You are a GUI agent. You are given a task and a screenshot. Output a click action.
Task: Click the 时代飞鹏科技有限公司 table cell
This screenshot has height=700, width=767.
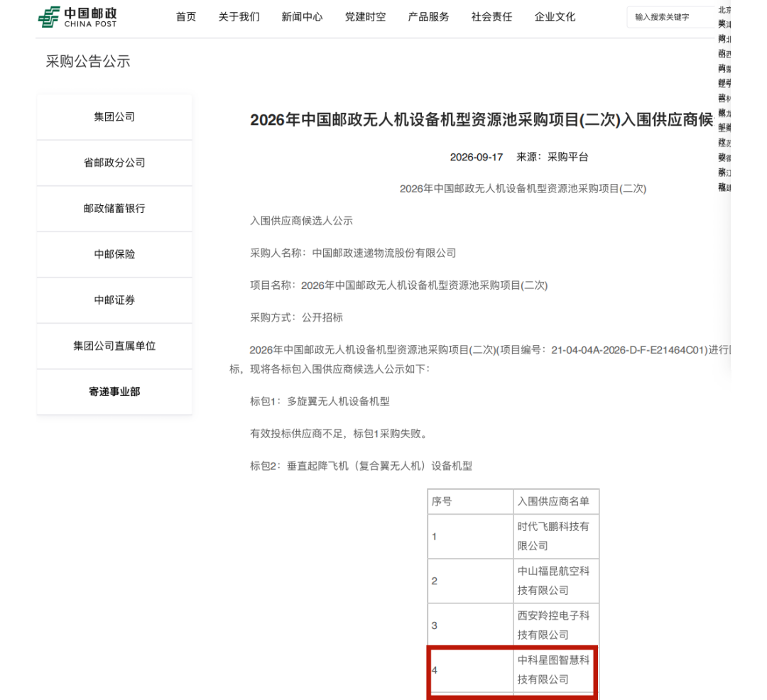[x=556, y=536]
